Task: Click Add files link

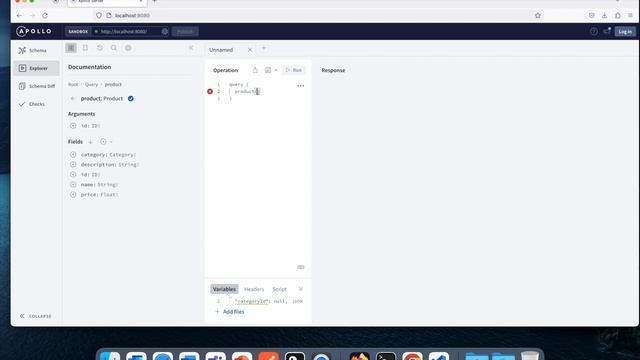Action: tap(230, 311)
